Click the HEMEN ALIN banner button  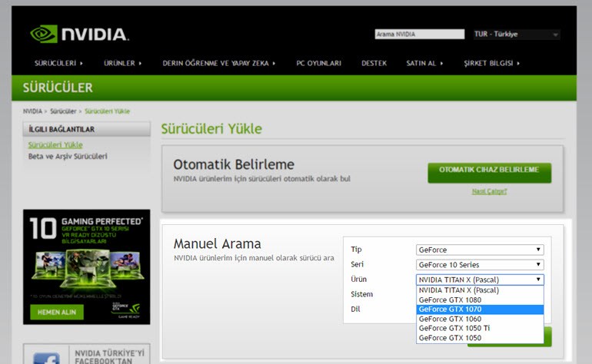coord(57,313)
